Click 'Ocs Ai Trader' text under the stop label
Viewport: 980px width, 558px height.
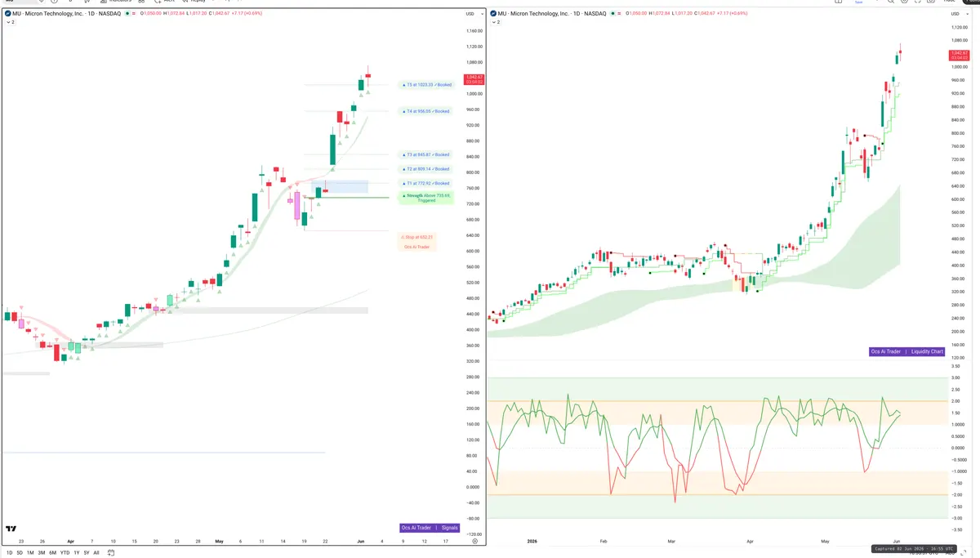[417, 246]
